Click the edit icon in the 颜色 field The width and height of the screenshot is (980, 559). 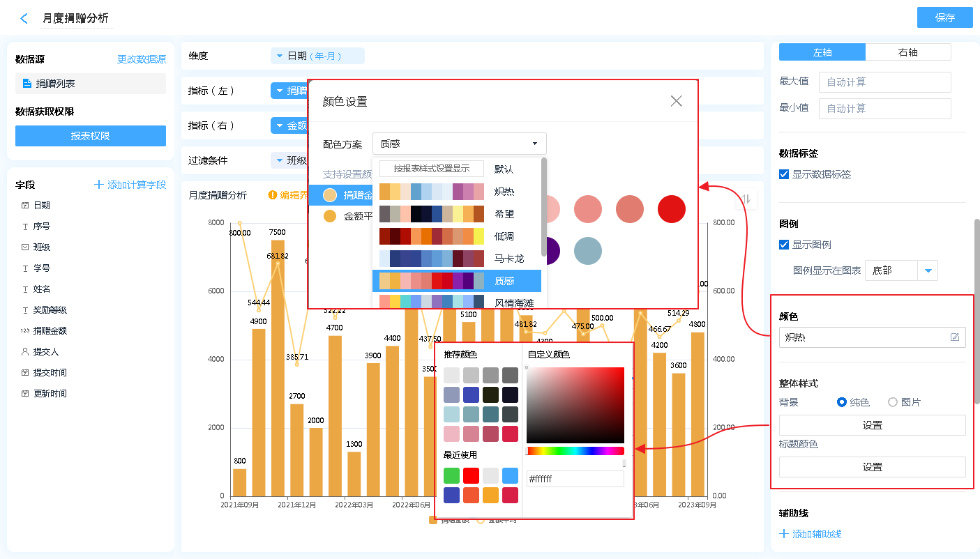coord(955,337)
